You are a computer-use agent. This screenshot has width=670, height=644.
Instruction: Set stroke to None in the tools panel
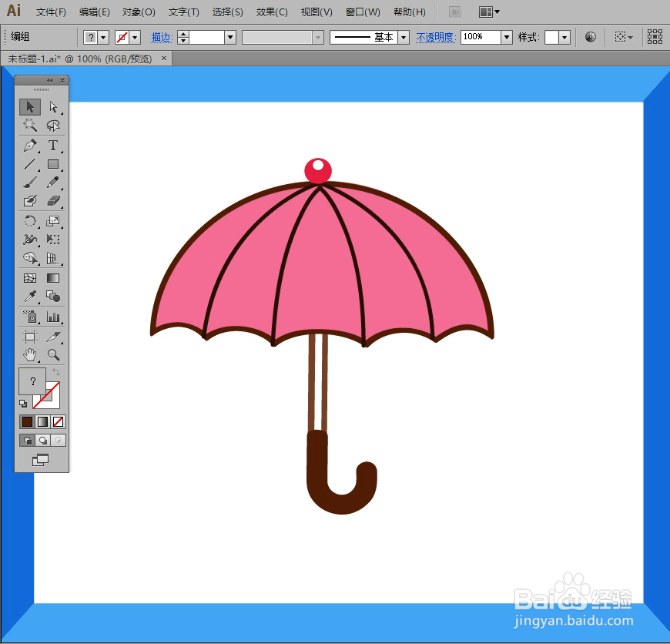(x=58, y=421)
